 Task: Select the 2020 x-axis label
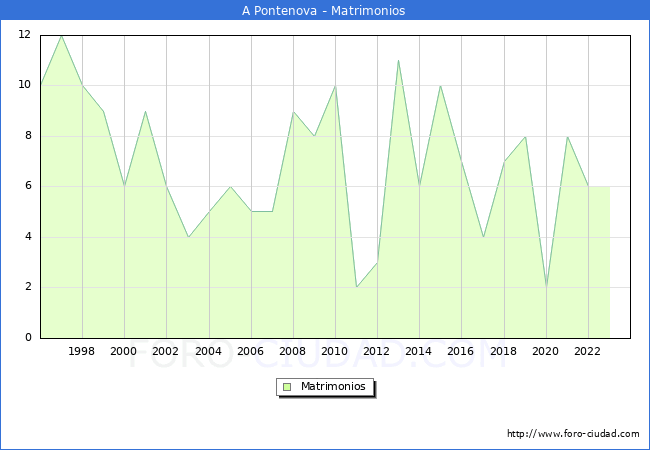click(x=545, y=352)
